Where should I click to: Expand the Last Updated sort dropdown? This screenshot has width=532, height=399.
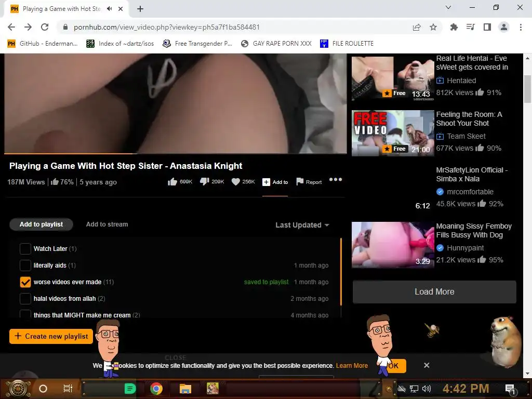click(x=302, y=225)
